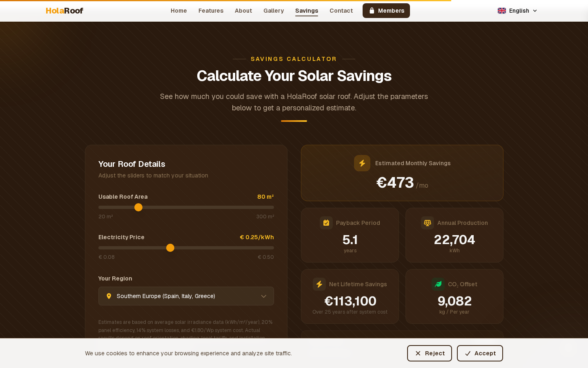Reject cookies in the banner
This screenshot has width=588, height=368.
pyautogui.click(x=430, y=353)
